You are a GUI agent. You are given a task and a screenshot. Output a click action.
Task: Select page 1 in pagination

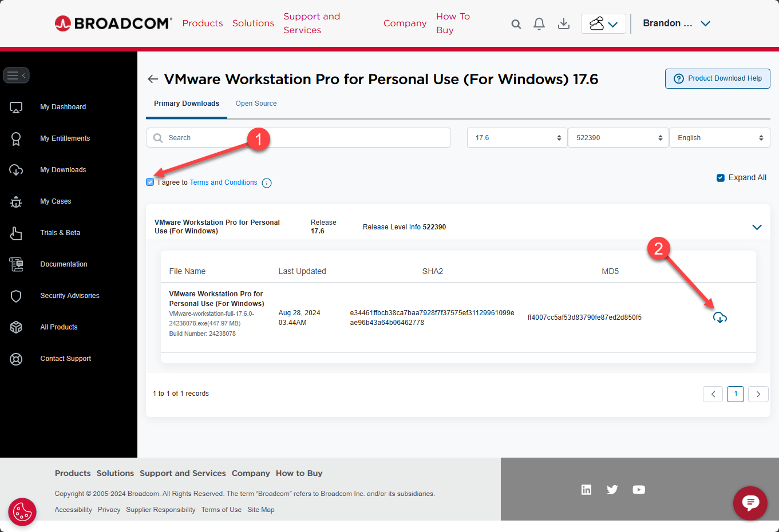coord(735,394)
